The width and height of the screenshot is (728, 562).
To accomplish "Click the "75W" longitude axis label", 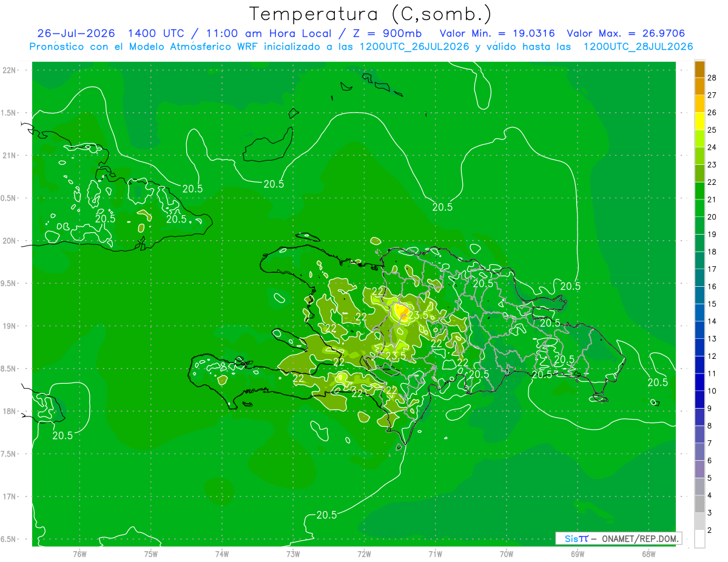I will point(150,554).
